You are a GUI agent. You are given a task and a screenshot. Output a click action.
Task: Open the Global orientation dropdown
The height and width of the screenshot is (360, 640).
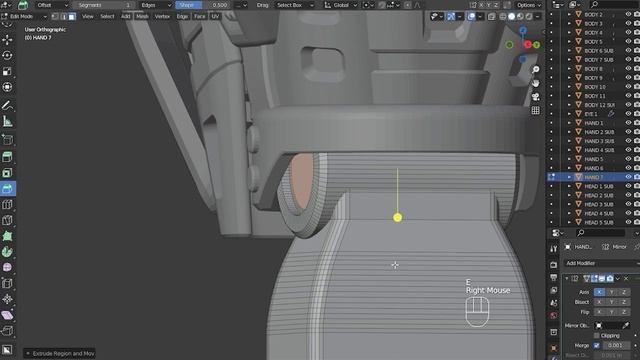pyautogui.click(x=341, y=5)
